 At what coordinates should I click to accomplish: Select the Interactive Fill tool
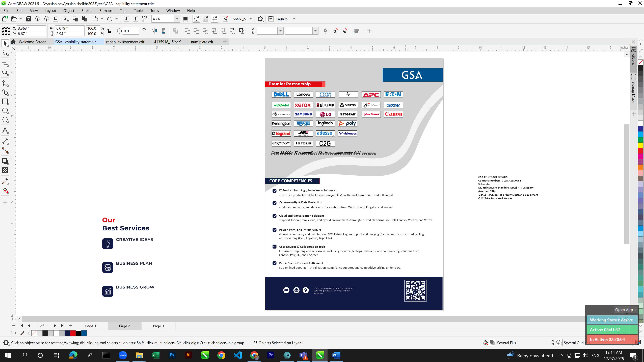5,190
